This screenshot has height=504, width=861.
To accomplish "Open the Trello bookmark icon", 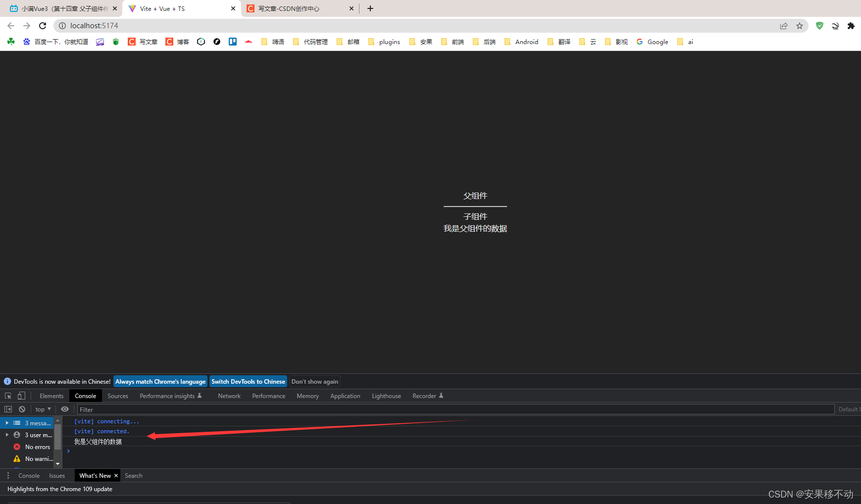I will point(232,42).
